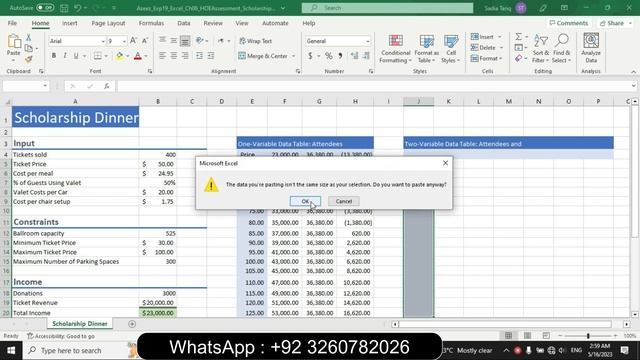
Task: Open the Borders dropdown
Action: pyautogui.click(x=106, y=56)
